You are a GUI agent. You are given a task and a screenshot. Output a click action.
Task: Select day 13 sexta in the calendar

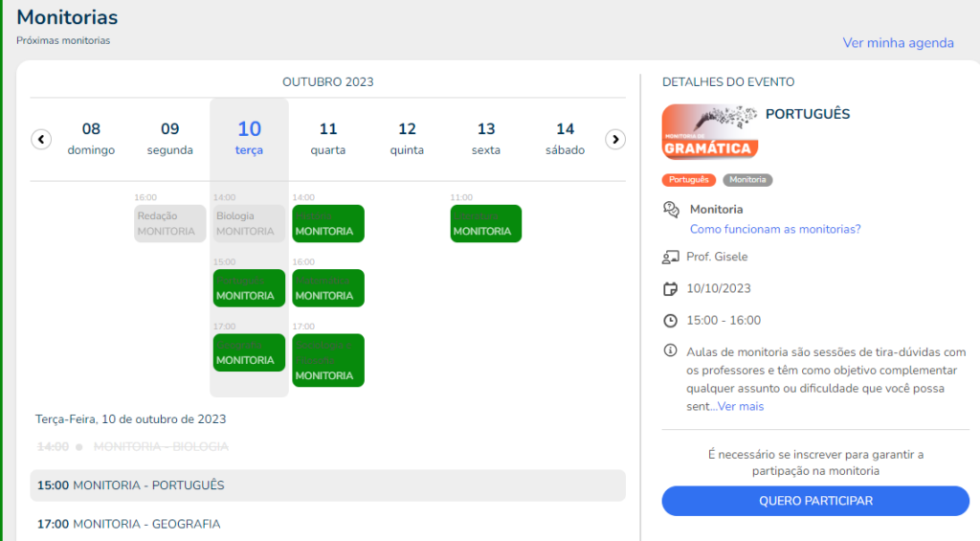coord(486,138)
